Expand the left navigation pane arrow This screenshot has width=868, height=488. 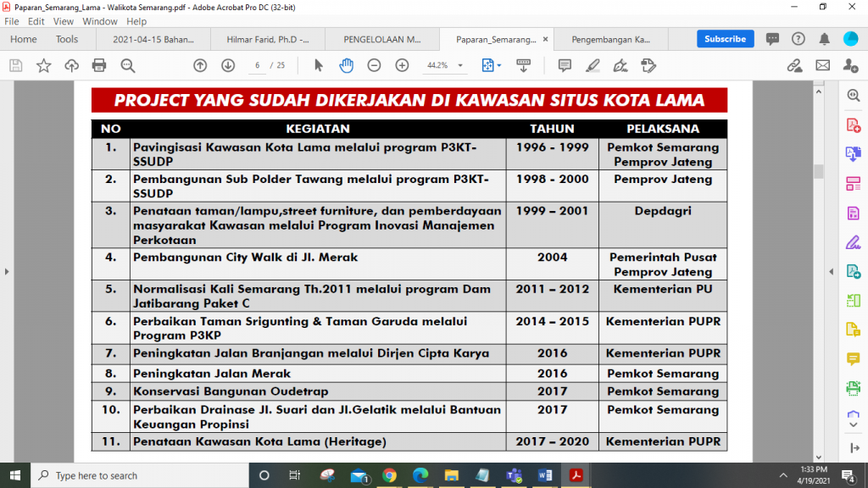pos(7,272)
